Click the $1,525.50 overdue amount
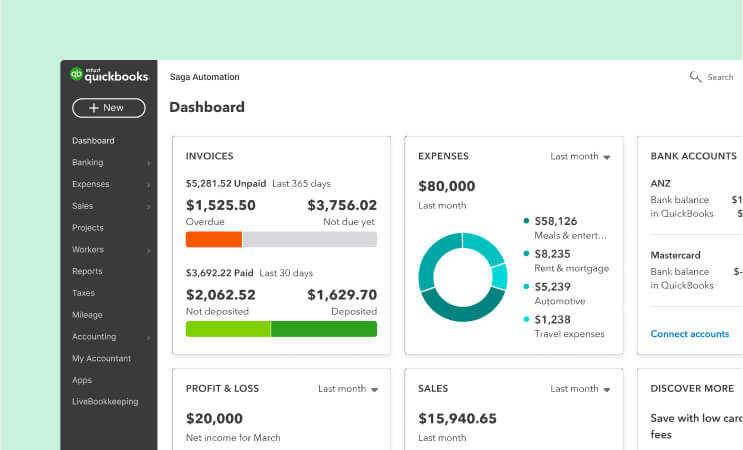 pos(221,205)
